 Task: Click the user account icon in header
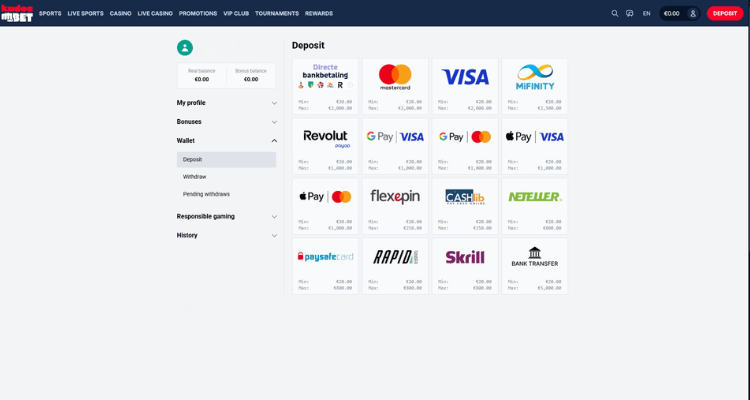point(693,13)
